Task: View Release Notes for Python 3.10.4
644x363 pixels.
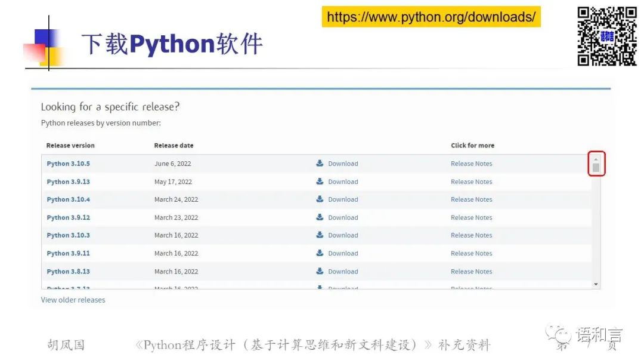Action: [x=472, y=199]
